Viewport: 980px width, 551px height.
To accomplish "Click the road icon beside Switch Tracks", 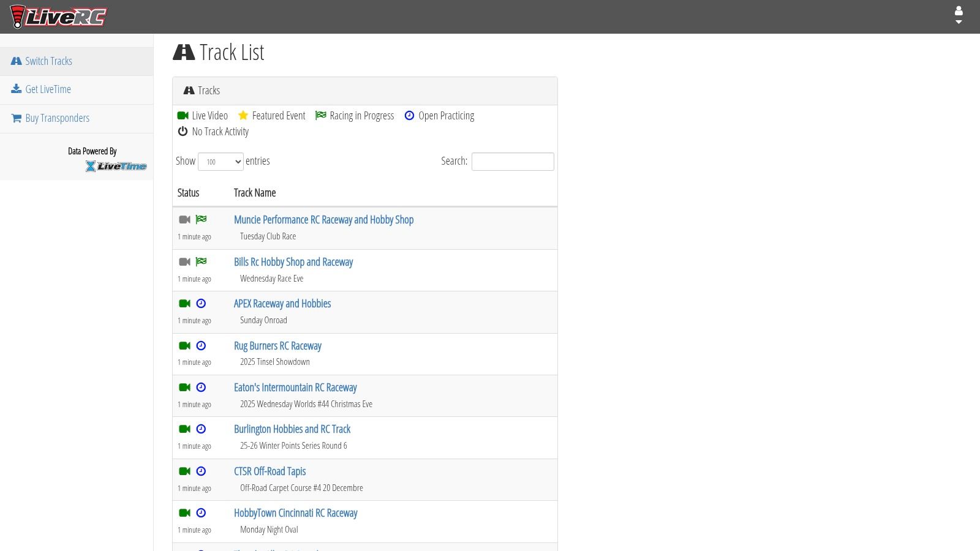I will 17,61.
